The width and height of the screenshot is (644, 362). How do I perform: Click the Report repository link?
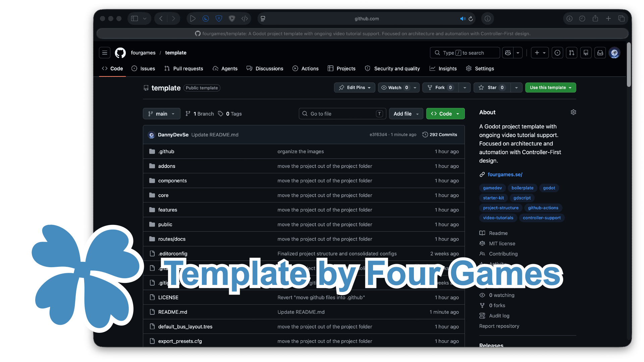499,326
